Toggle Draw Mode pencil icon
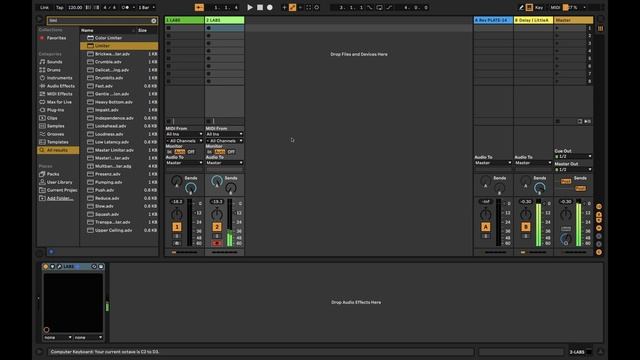 click(x=521, y=7)
